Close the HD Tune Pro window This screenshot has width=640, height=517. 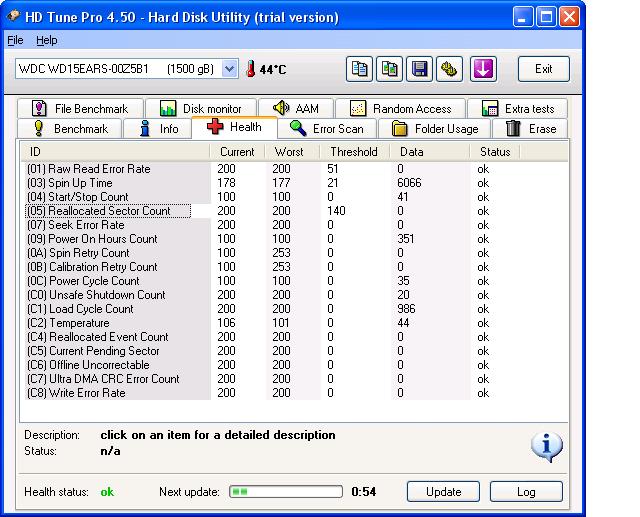569,17
